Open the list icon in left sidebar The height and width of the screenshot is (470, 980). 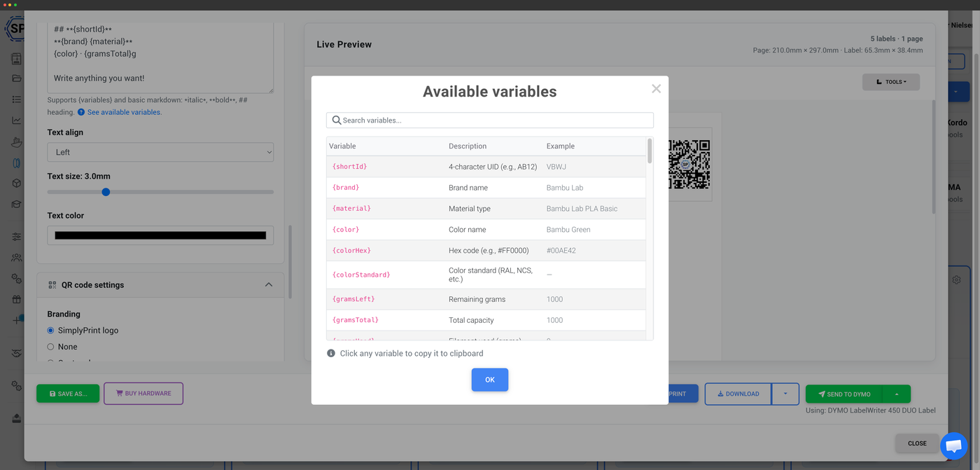click(x=17, y=99)
